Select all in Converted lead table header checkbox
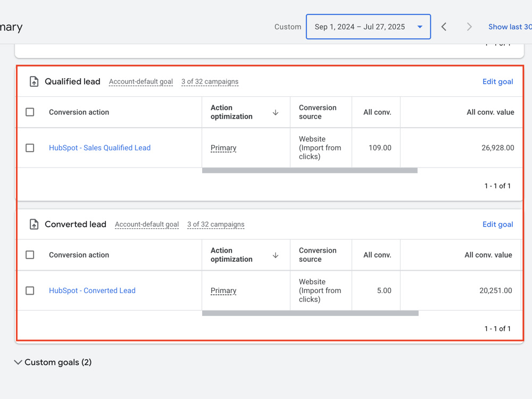This screenshot has width=532, height=399. (x=30, y=255)
